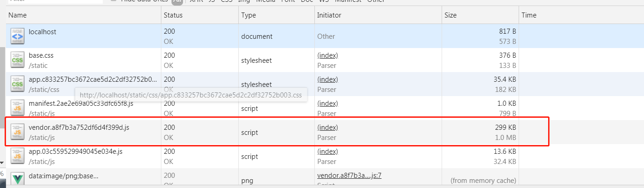
Task: Click the 'document' type cell
Action: point(257,36)
